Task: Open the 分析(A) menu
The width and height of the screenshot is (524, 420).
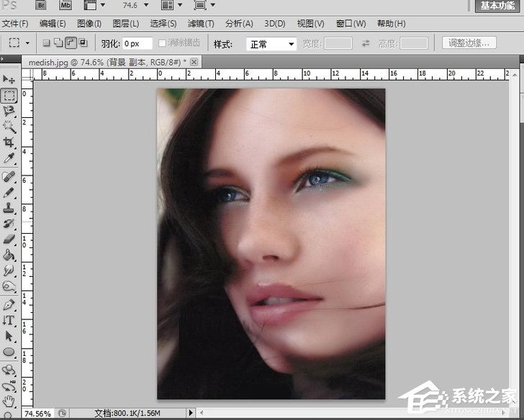Action: (x=239, y=24)
